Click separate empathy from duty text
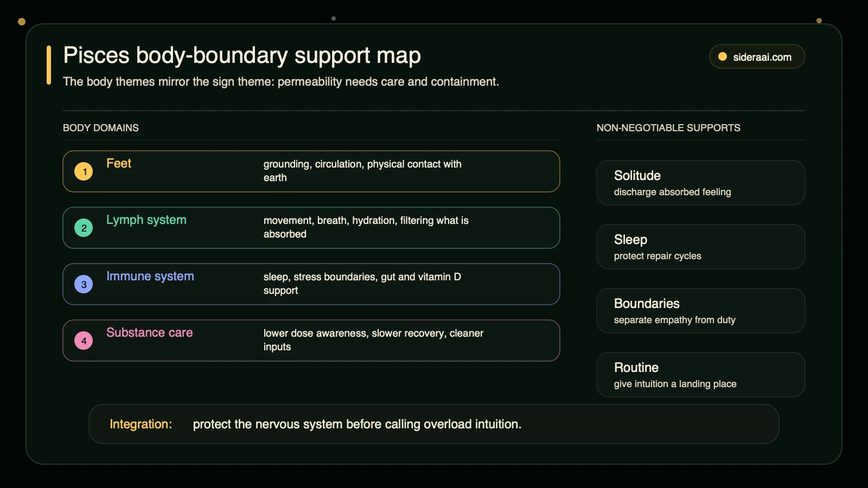The height and width of the screenshot is (488, 868). coord(675,320)
